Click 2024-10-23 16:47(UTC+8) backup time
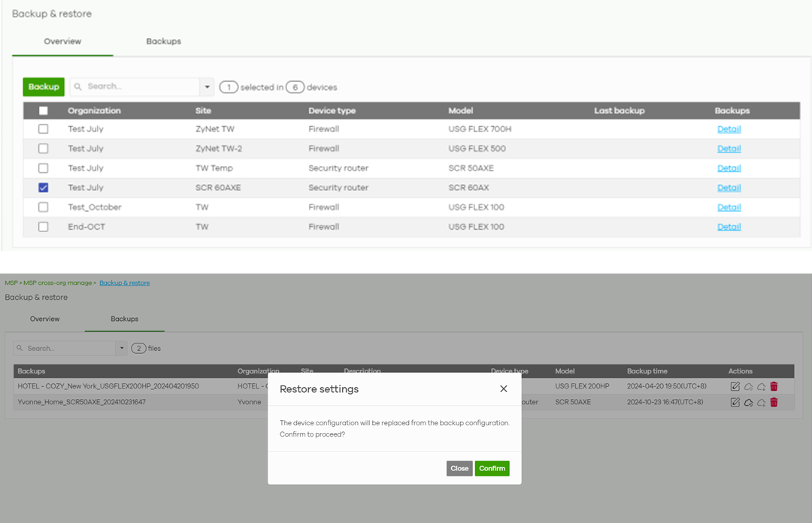 click(x=665, y=402)
